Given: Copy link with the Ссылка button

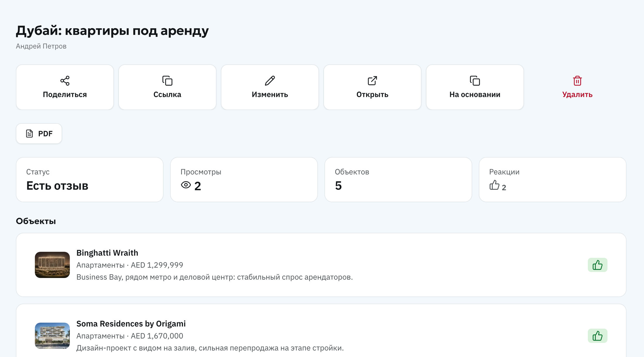Looking at the screenshot, I should (x=167, y=87).
